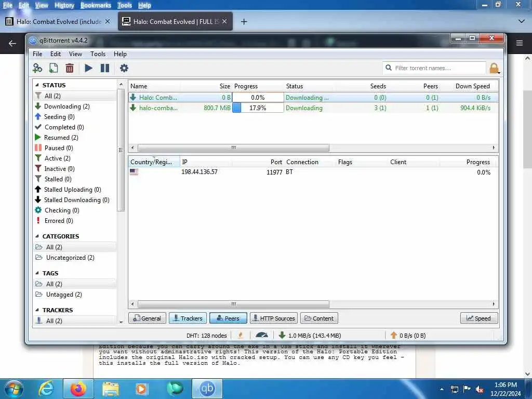This screenshot has width=532, height=399.
Task: Close the Halo: Combat Evolved (include tab
Action: click(107, 21)
